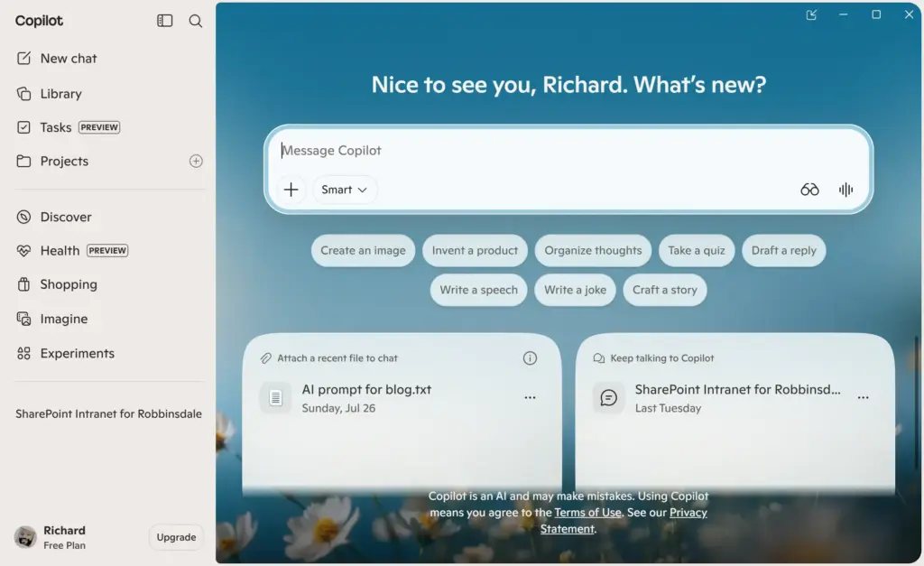Image resolution: width=924 pixels, height=566 pixels.
Task: Toggle the sidebar collapse icon
Action: point(164,21)
